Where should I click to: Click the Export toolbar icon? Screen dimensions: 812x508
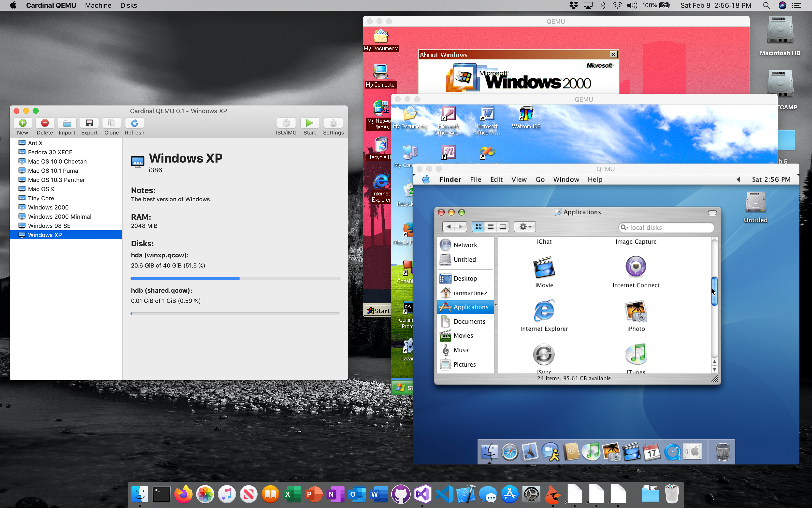pos(89,123)
